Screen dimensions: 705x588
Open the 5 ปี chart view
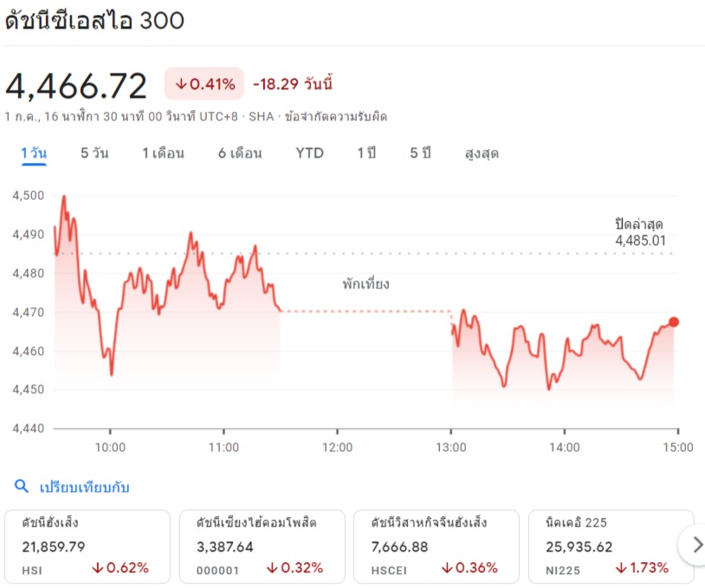tap(420, 153)
